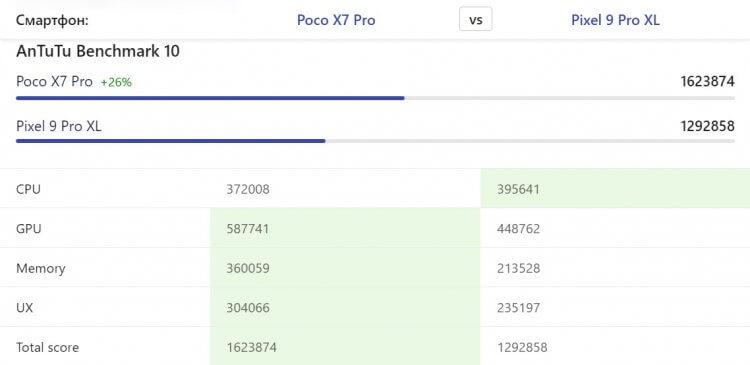This screenshot has height=365, width=750.
Task: Click the CPU value 372008
Action: click(248, 189)
